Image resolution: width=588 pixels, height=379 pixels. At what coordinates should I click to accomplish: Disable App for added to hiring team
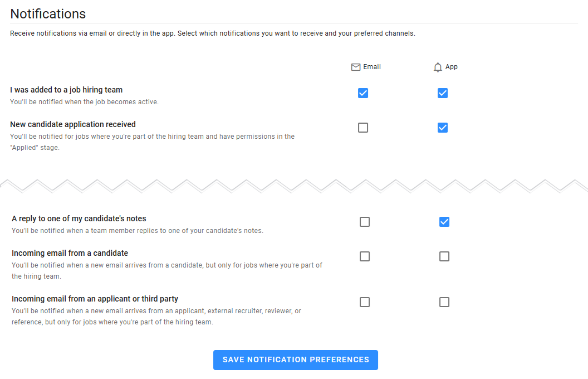pos(443,93)
